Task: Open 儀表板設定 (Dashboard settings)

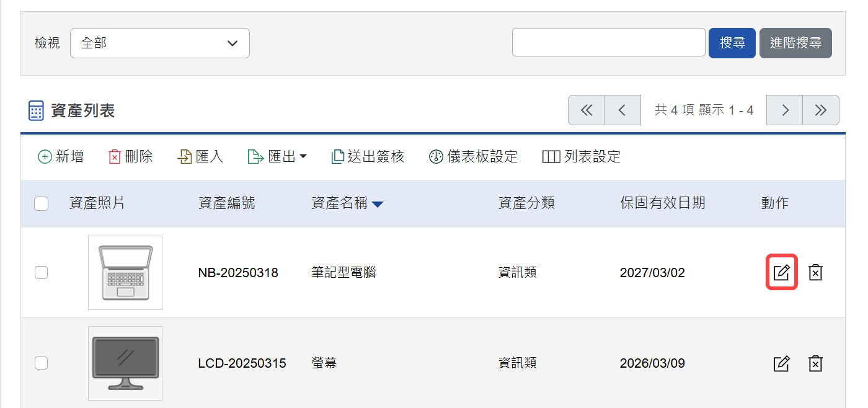Action: (x=473, y=156)
